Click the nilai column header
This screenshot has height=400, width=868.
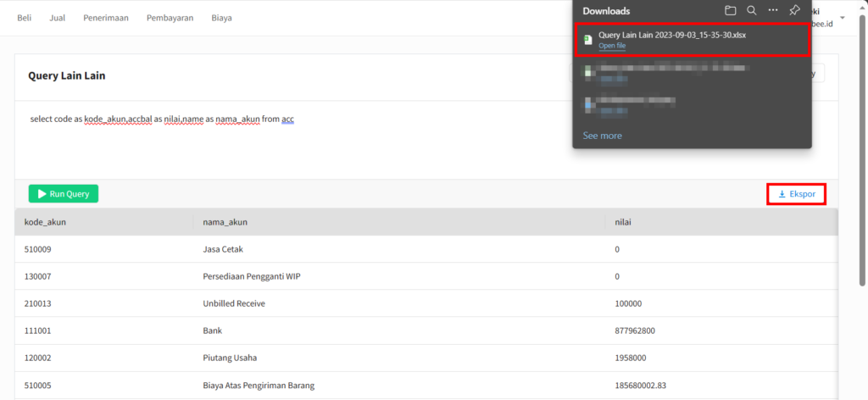pos(624,223)
